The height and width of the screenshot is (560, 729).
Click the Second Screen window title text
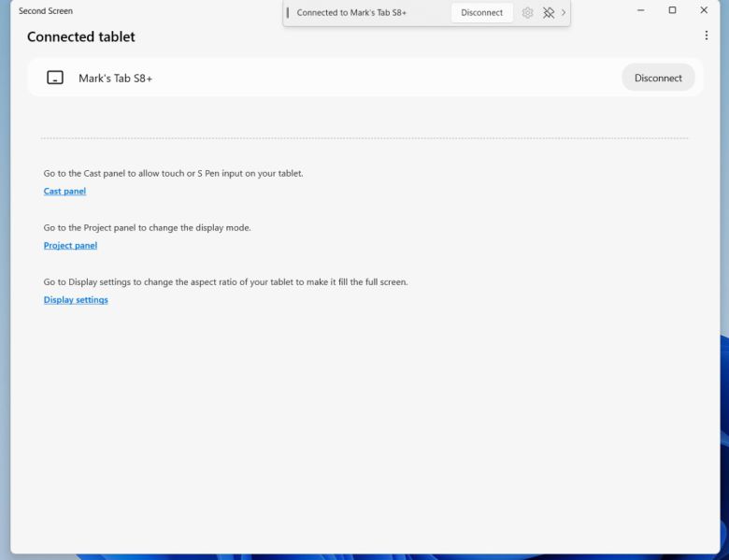tap(46, 11)
